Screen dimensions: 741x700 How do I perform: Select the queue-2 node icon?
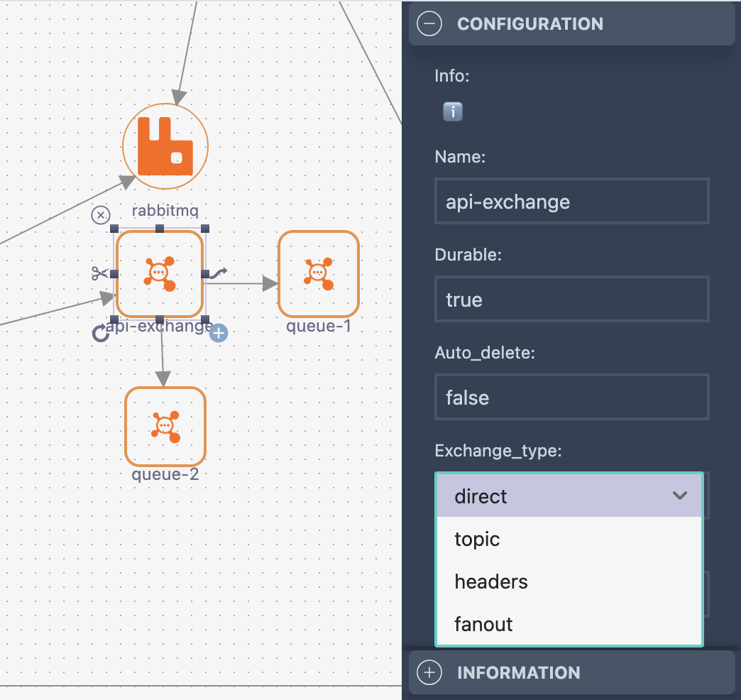pos(165,425)
